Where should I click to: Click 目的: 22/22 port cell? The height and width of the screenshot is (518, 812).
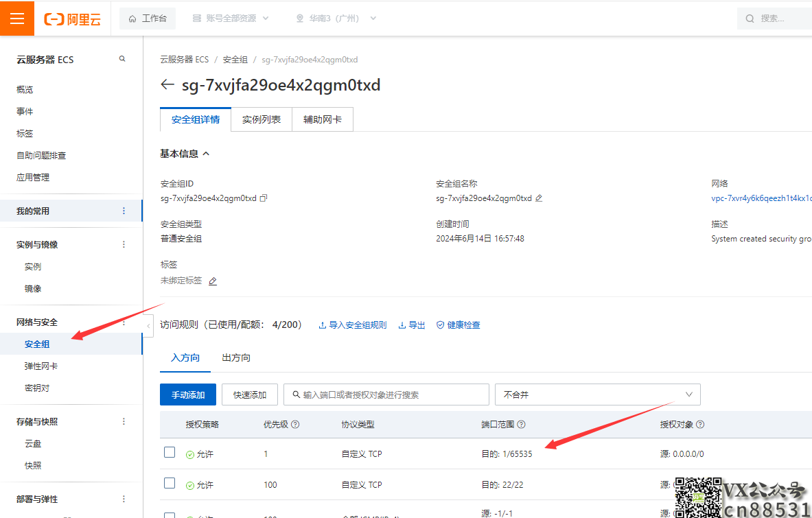tap(502, 485)
